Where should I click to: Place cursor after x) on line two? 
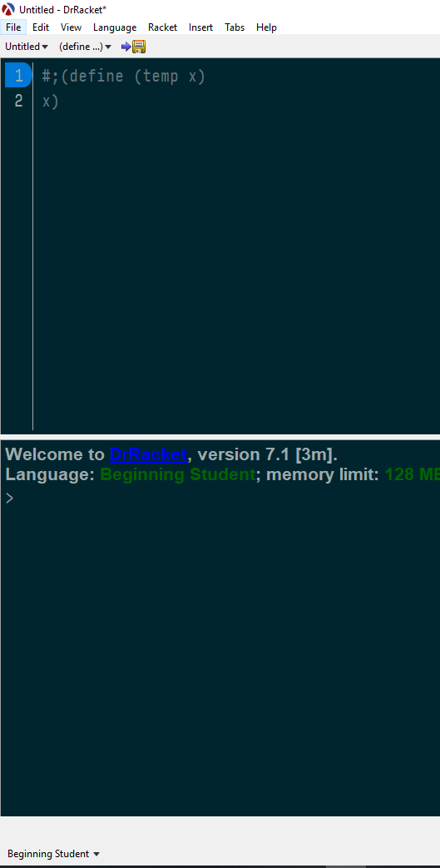pyautogui.click(x=59, y=102)
